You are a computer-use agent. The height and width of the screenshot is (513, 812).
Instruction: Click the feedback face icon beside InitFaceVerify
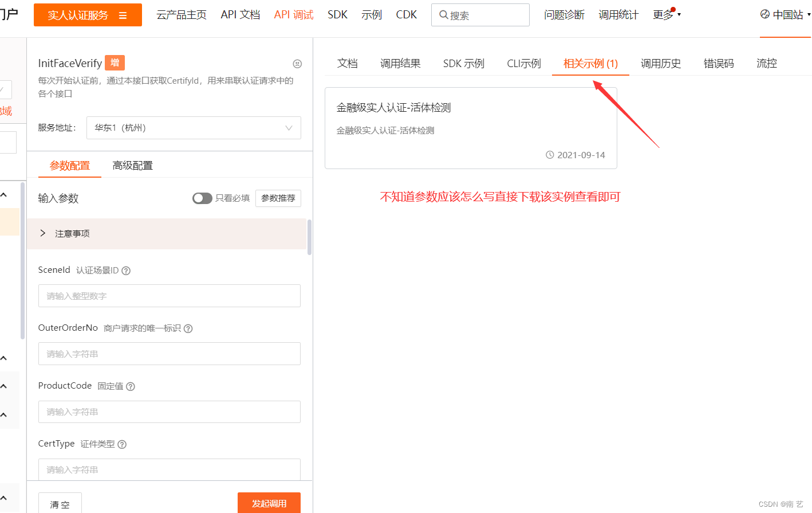coord(297,64)
